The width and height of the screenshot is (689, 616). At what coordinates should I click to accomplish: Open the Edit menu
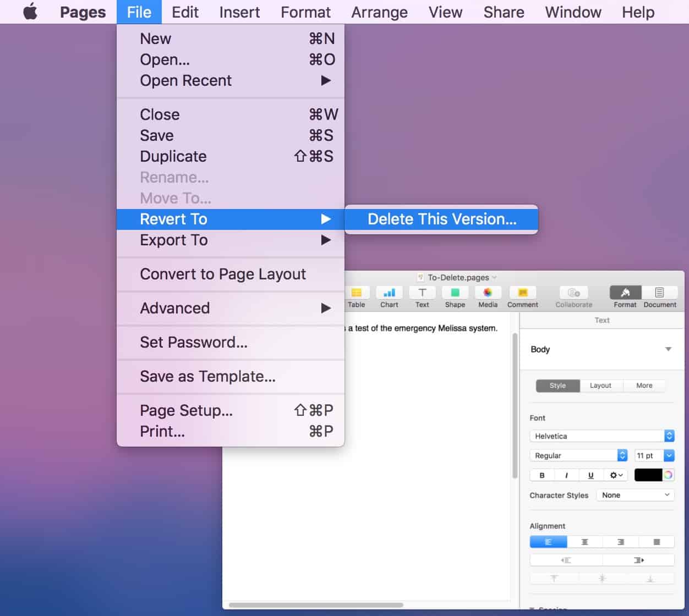pos(185,12)
